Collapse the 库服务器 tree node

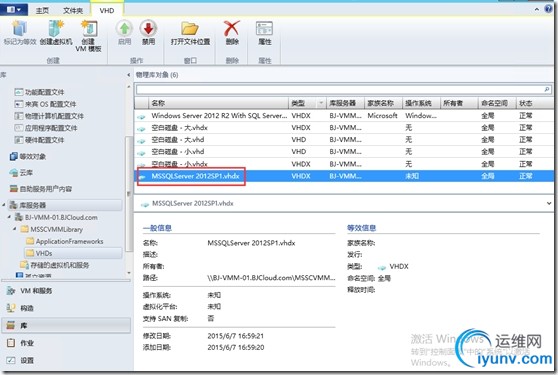pos(4,205)
